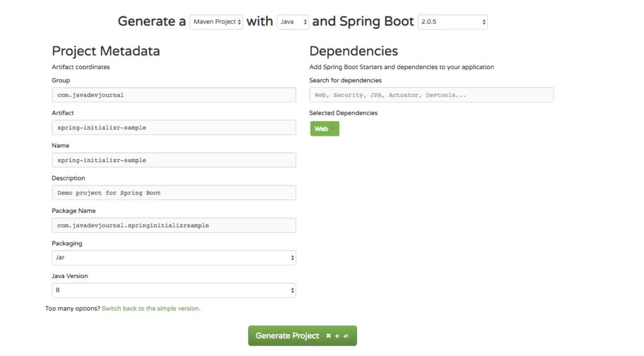Click the Package Name label

74,211
